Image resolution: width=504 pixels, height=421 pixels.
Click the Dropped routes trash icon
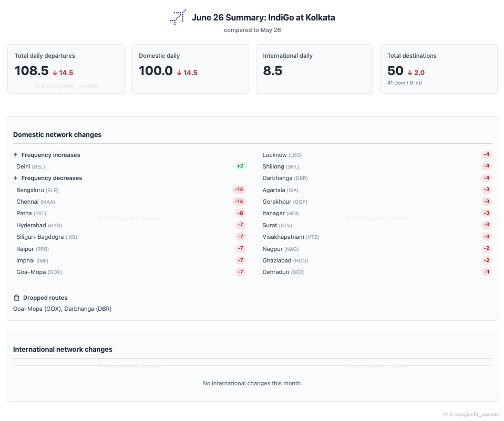coord(16,298)
